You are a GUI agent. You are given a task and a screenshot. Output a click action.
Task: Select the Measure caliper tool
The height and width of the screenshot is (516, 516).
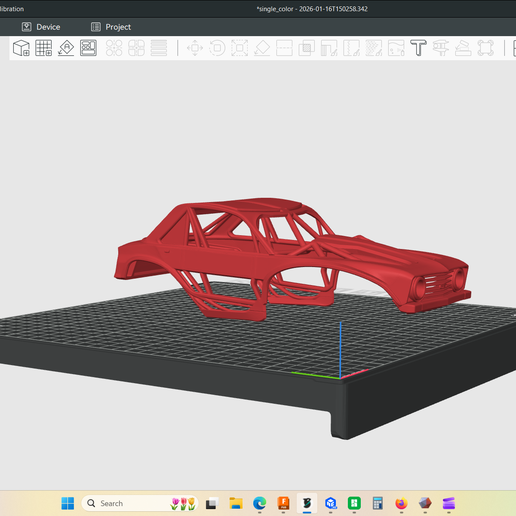pyautogui.click(x=441, y=48)
